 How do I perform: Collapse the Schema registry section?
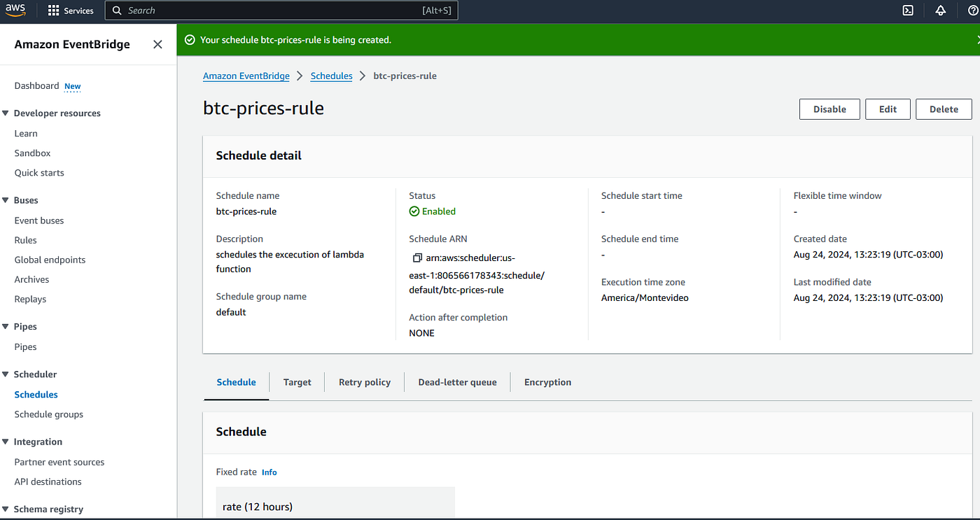tap(6, 509)
